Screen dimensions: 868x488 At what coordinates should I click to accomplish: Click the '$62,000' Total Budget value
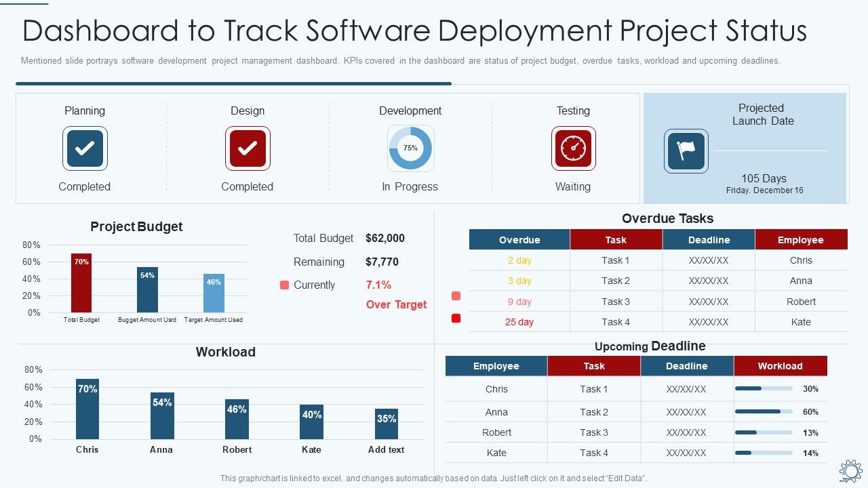coord(385,238)
